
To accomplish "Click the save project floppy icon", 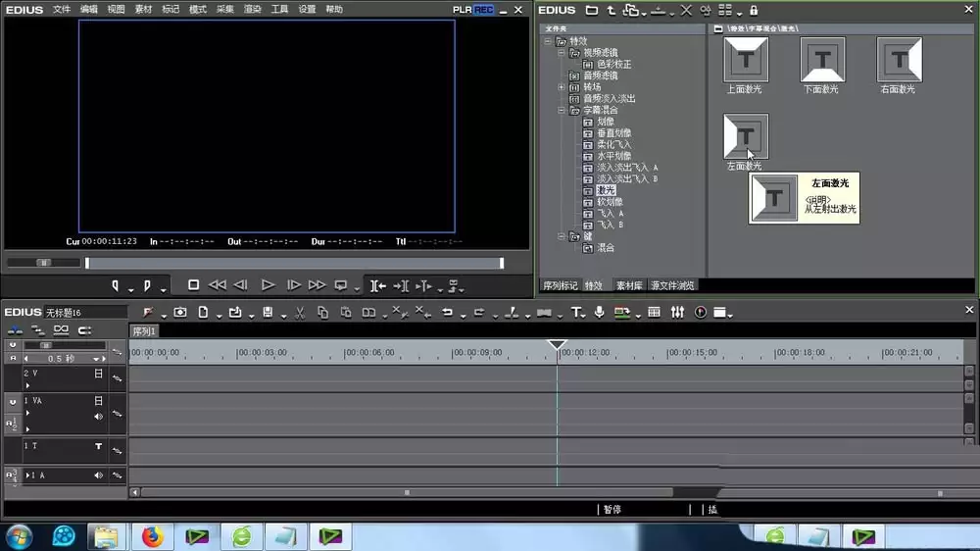I will pos(268,312).
